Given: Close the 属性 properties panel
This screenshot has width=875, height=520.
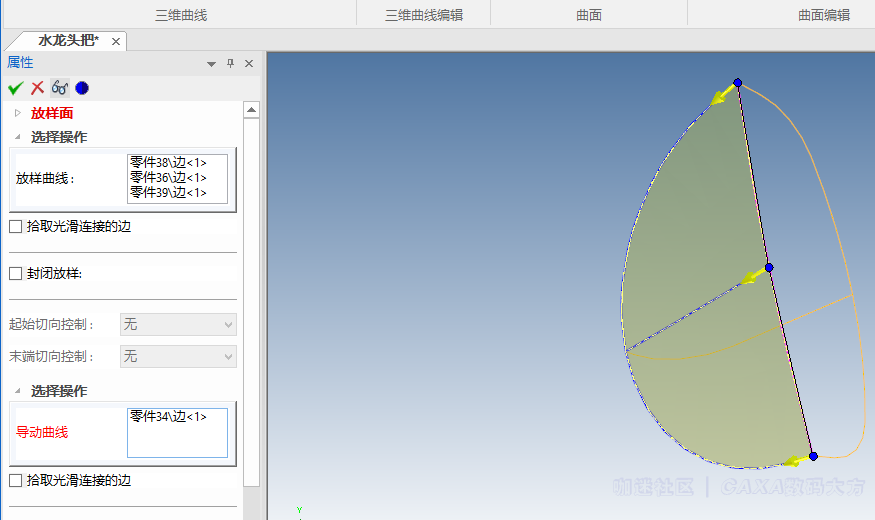Looking at the screenshot, I should [249, 63].
